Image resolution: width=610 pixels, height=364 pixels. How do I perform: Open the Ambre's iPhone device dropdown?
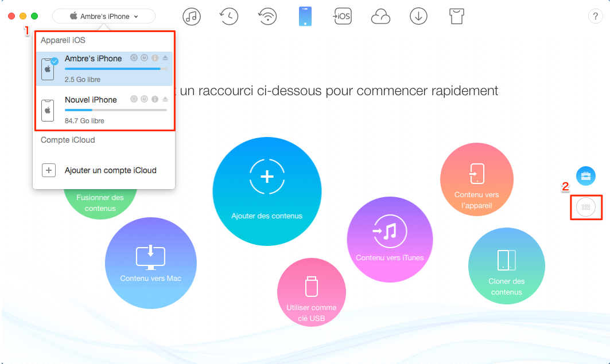pos(104,16)
